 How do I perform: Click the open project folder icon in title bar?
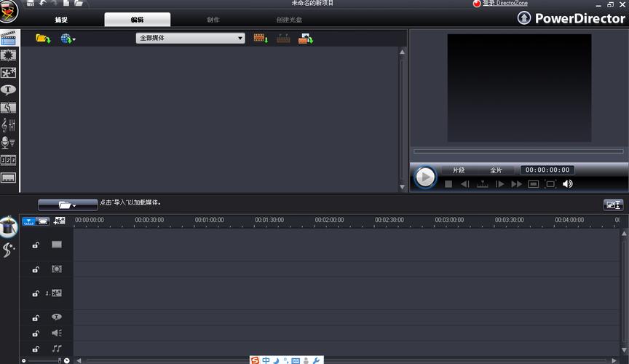(x=79, y=3)
